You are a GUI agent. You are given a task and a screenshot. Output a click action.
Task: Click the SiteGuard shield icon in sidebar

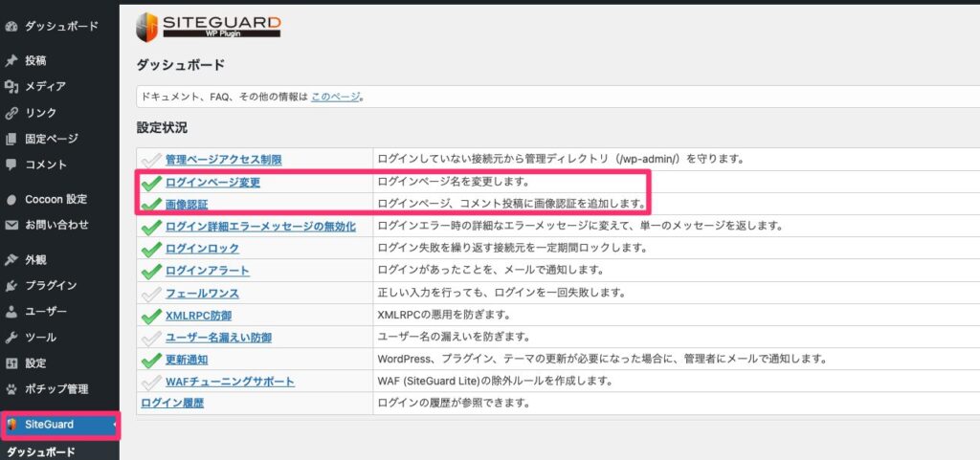12,424
